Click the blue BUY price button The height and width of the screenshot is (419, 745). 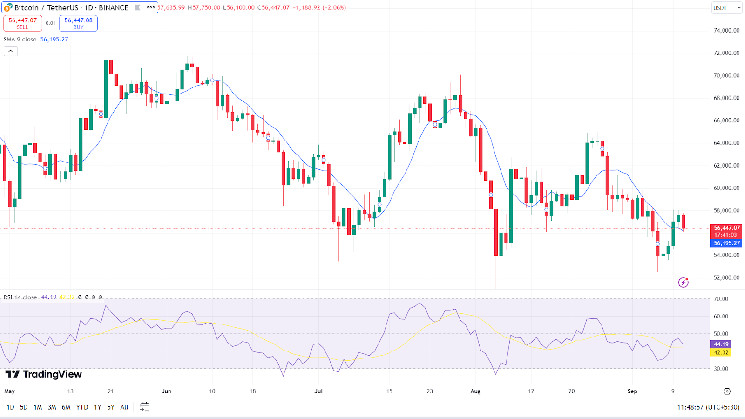[78, 23]
